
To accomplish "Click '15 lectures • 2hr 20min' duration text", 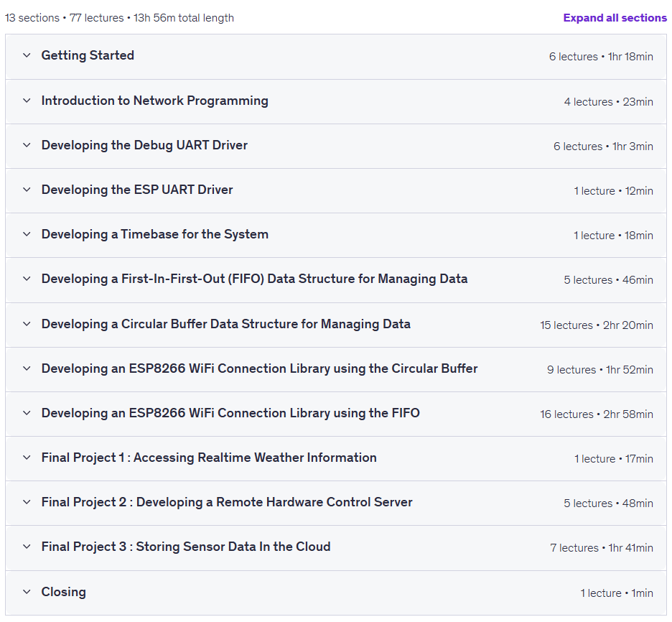I will [597, 325].
